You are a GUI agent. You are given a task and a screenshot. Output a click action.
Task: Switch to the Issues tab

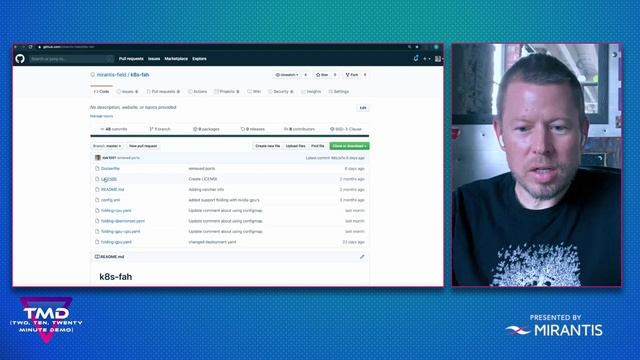(x=128, y=91)
